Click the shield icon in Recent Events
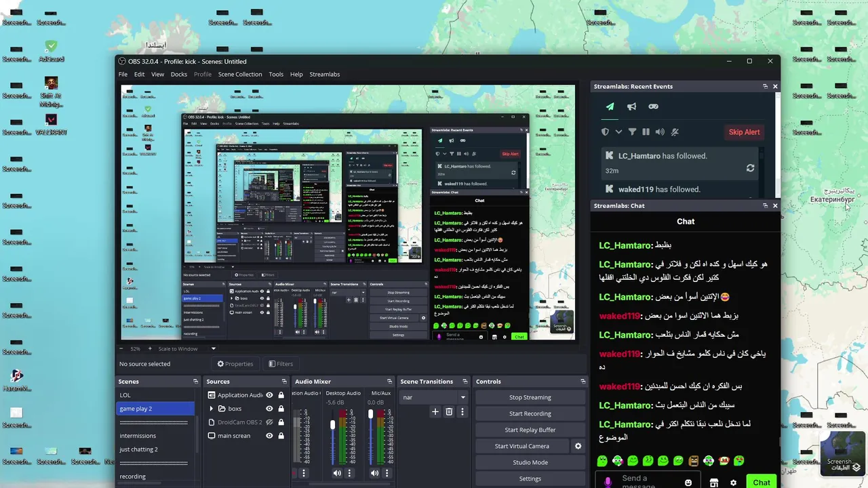The height and width of the screenshot is (488, 868). coord(606,132)
